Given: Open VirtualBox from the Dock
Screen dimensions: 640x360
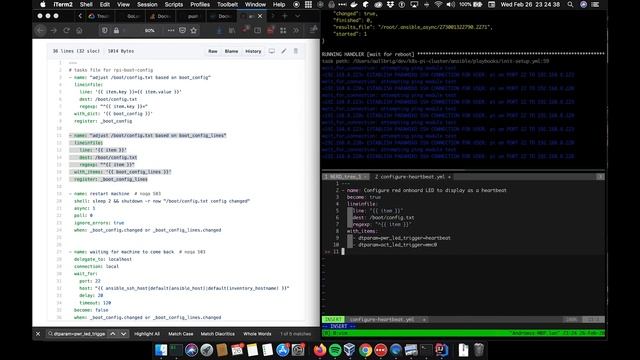Looking at the screenshot, I should pos(350,350).
